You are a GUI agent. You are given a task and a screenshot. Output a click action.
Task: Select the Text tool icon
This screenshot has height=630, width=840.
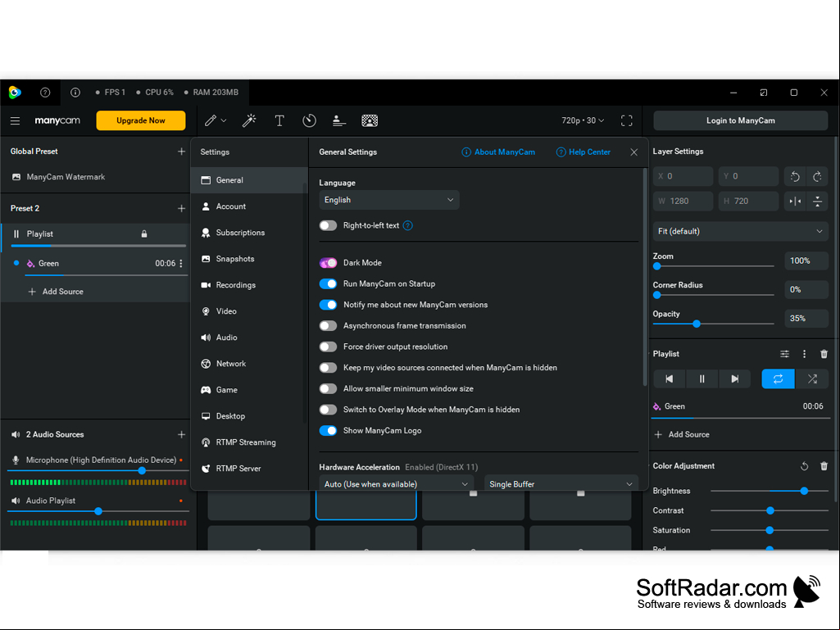[x=279, y=120]
